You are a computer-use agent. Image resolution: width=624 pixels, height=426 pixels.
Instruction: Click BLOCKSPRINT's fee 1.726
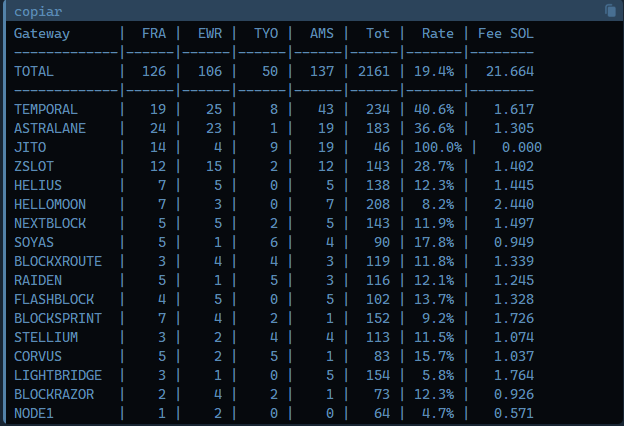coord(514,319)
